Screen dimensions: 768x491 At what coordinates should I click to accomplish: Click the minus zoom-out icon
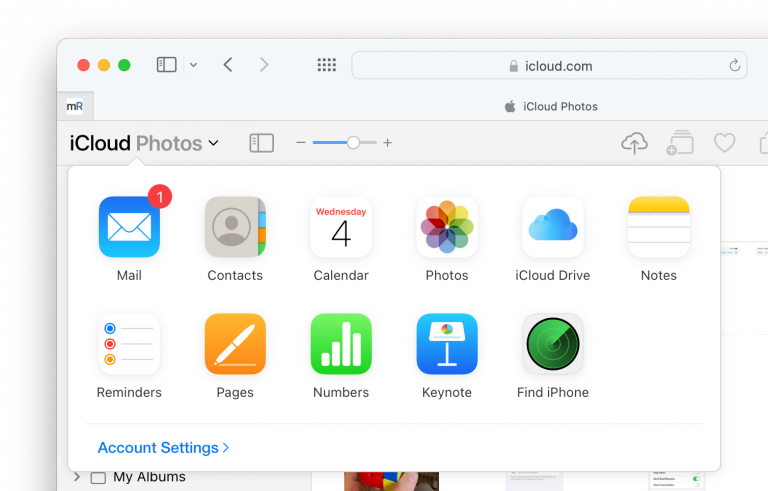(x=301, y=143)
